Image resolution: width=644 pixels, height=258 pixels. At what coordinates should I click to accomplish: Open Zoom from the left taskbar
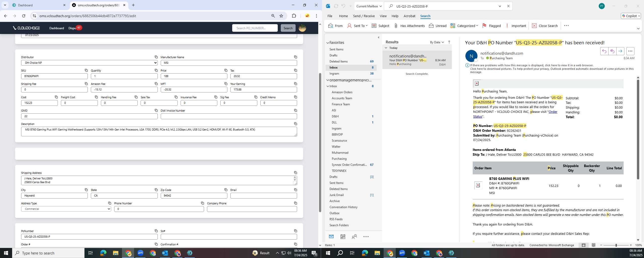140,253
